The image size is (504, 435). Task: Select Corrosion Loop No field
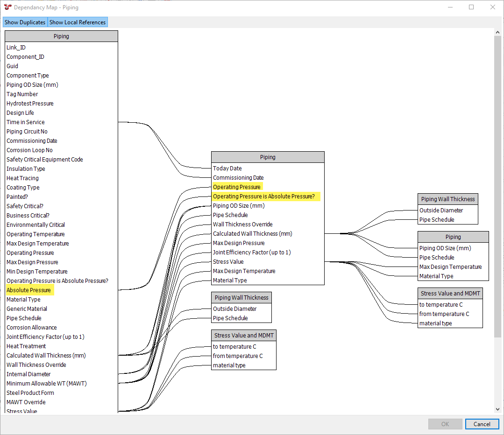(x=29, y=150)
